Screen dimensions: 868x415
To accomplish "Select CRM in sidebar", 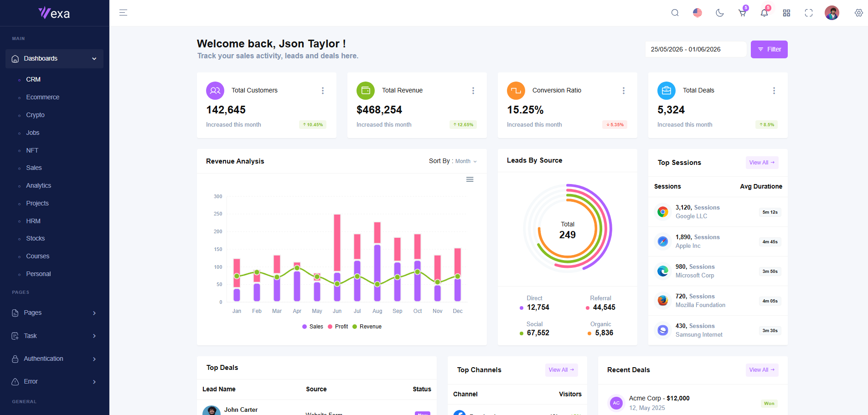I will tap(33, 79).
